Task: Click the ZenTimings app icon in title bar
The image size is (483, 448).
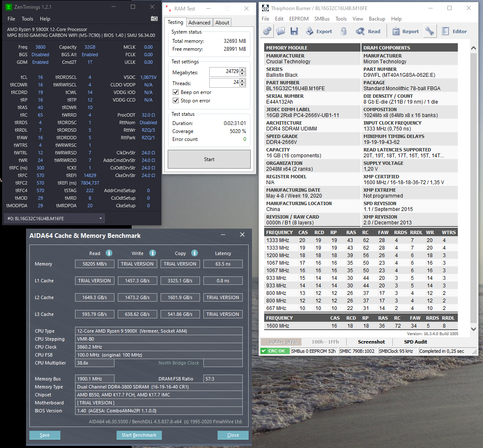Action: pyautogui.click(x=9, y=7)
